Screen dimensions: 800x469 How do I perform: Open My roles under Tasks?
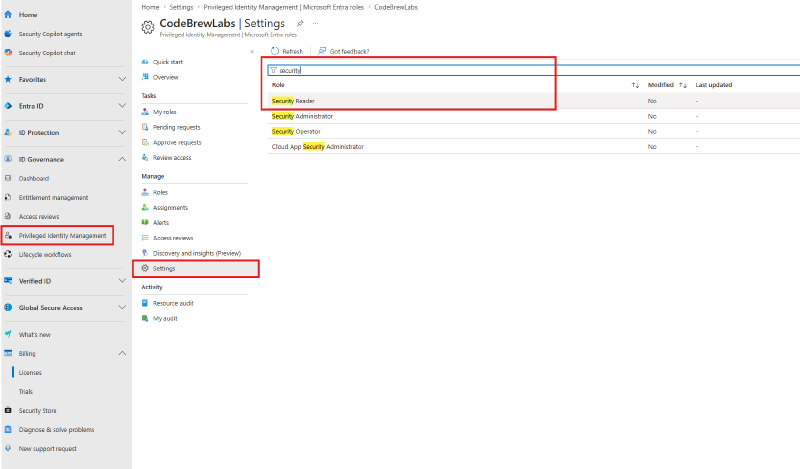pos(164,112)
